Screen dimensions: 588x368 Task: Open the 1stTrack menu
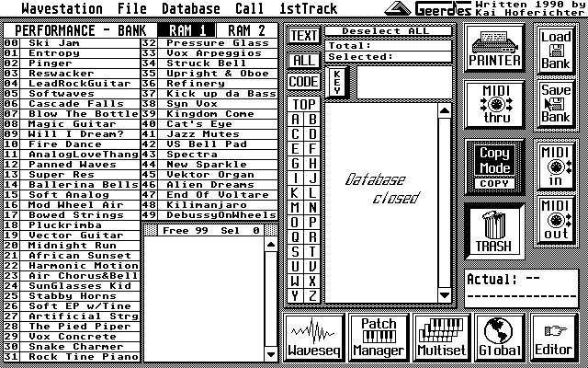tap(309, 8)
